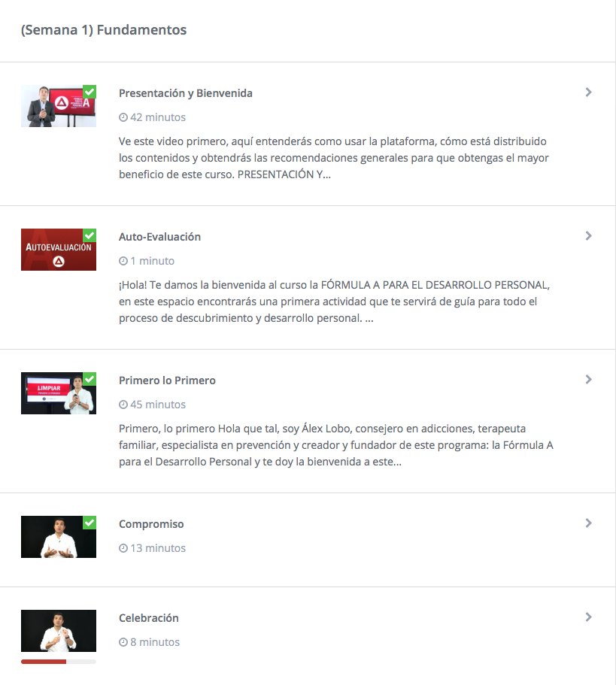Click green checkmark badge on Primero lo Primero thumbnail
This screenshot has height=685, width=616.
click(x=90, y=379)
